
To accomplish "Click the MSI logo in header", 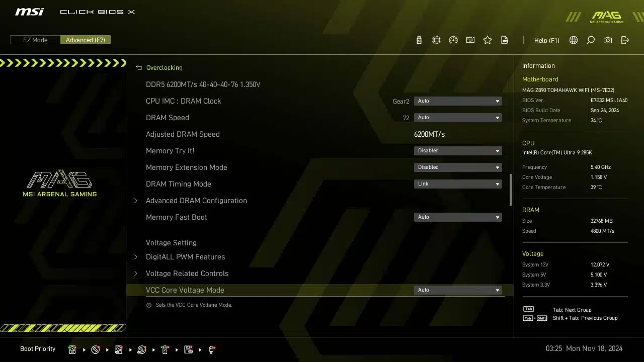I will 29,12.
